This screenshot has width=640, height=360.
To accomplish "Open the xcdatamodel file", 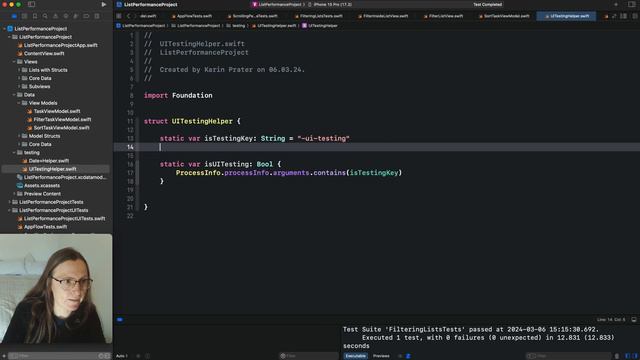I will coord(62,178).
